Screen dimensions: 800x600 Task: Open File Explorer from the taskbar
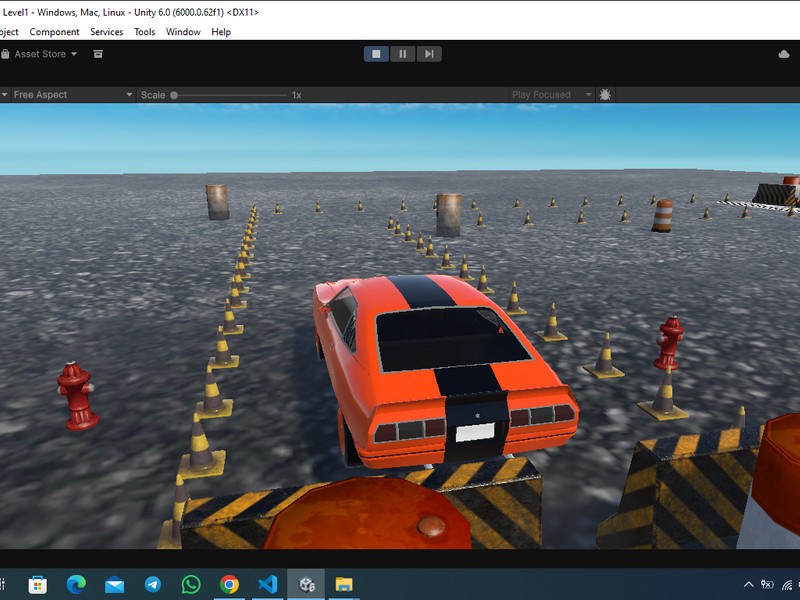(x=344, y=582)
